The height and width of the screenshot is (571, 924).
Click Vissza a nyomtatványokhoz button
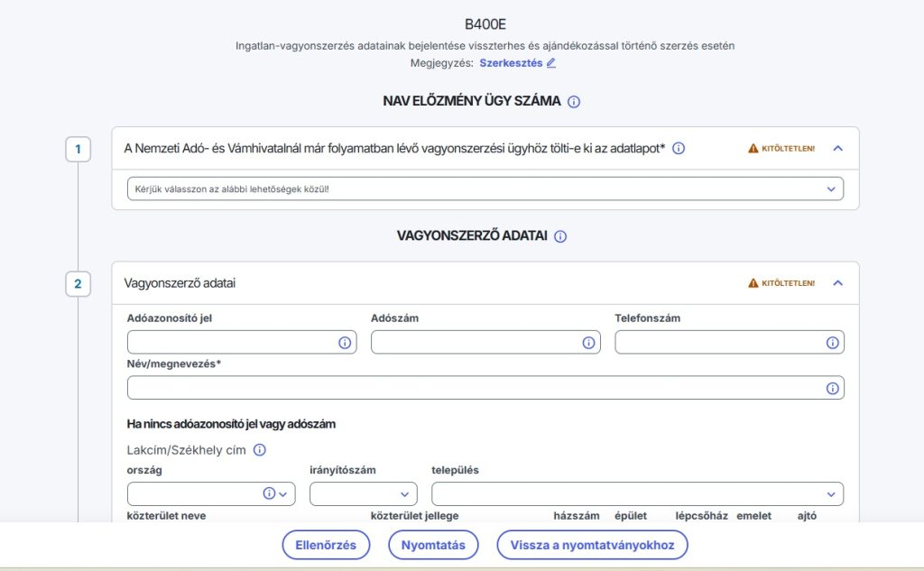592,545
